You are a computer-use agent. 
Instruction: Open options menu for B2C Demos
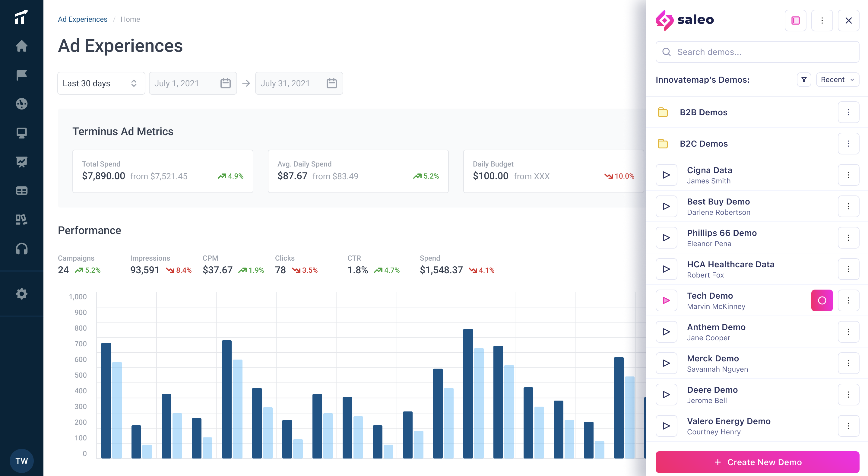[x=848, y=144]
